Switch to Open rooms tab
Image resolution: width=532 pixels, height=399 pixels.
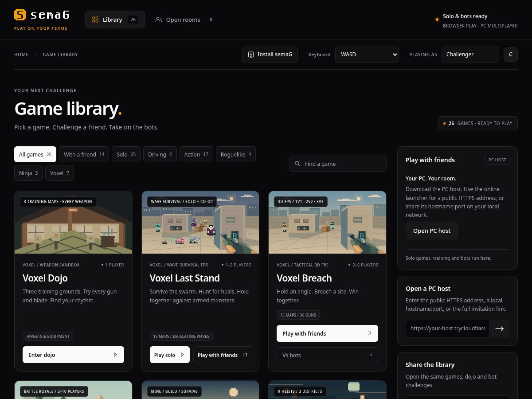[184, 20]
